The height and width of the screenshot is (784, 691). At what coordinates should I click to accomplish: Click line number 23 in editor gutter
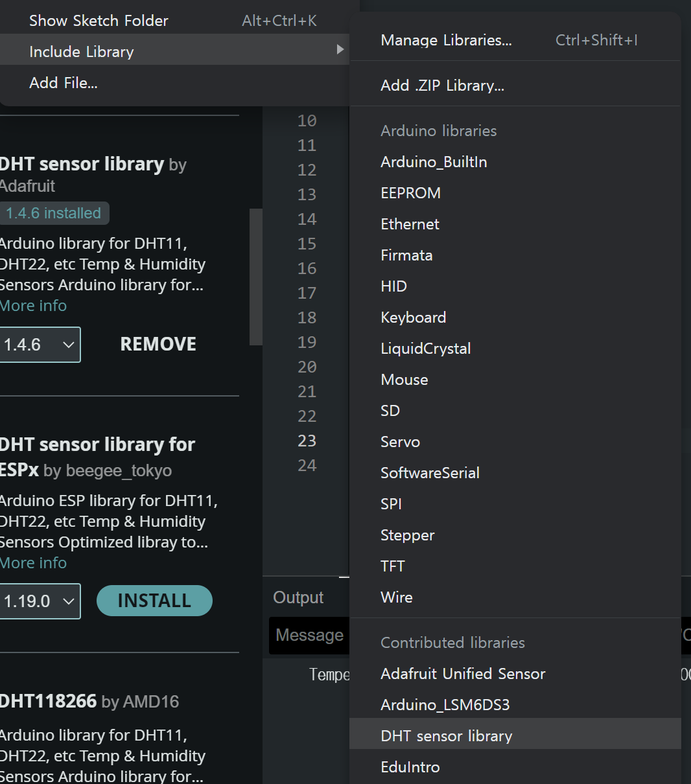click(x=307, y=441)
